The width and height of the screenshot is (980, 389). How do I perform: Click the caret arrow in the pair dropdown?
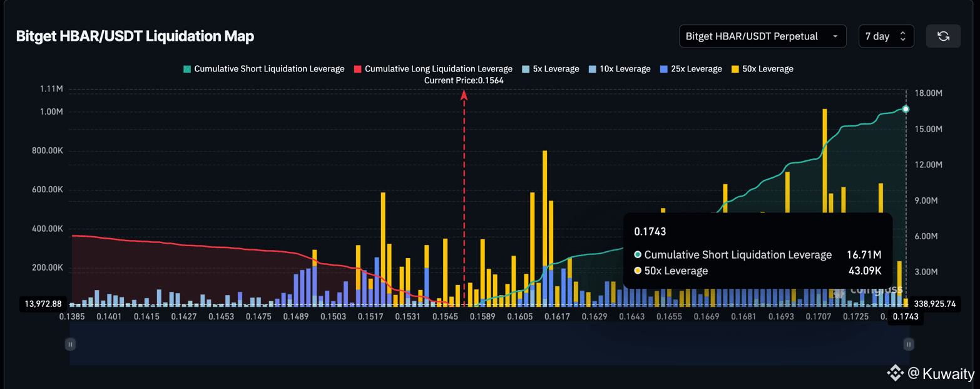pos(835,36)
